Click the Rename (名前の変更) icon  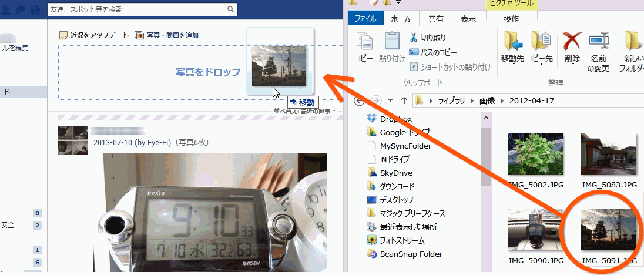point(599,42)
